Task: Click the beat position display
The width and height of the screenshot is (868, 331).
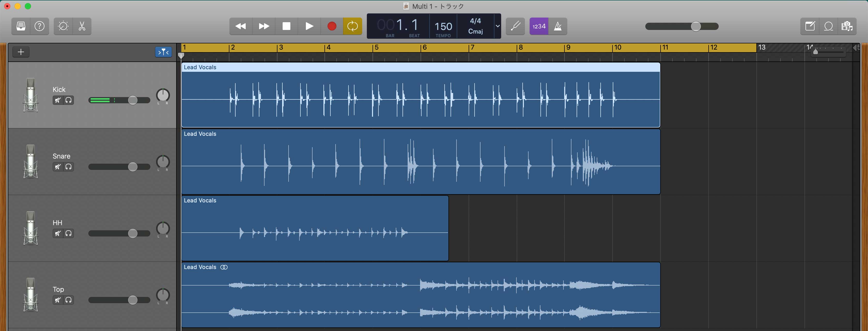Action: point(414,25)
